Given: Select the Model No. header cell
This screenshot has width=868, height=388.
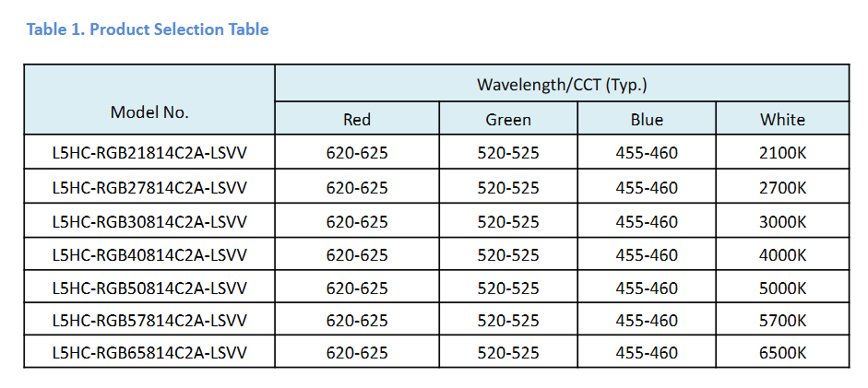Looking at the screenshot, I should (149, 112).
